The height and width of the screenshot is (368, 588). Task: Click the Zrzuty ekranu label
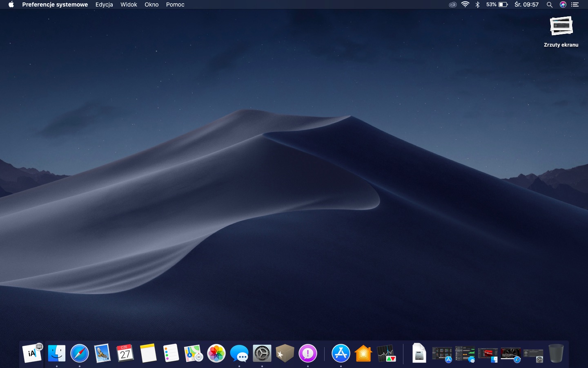click(561, 45)
